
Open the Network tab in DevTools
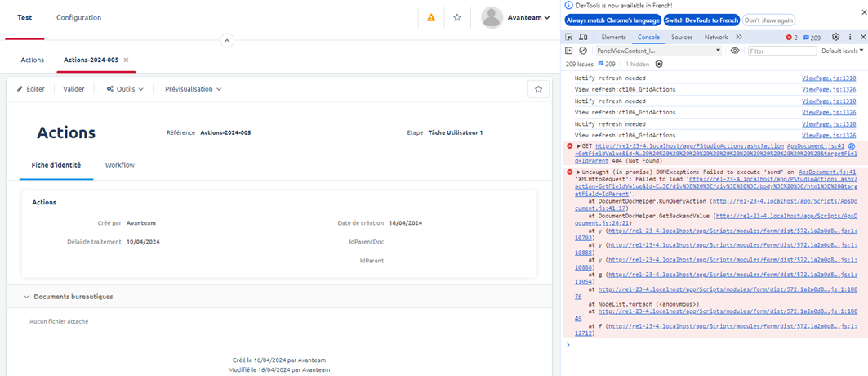(715, 38)
